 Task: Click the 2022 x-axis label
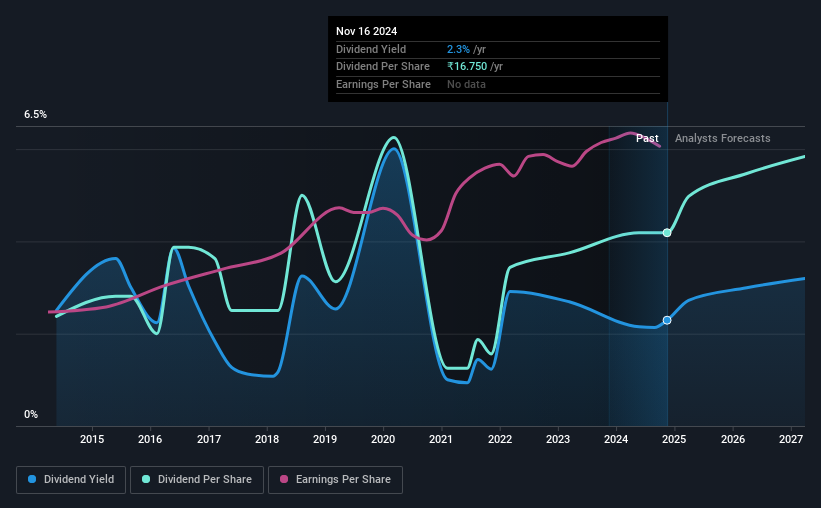click(x=500, y=439)
